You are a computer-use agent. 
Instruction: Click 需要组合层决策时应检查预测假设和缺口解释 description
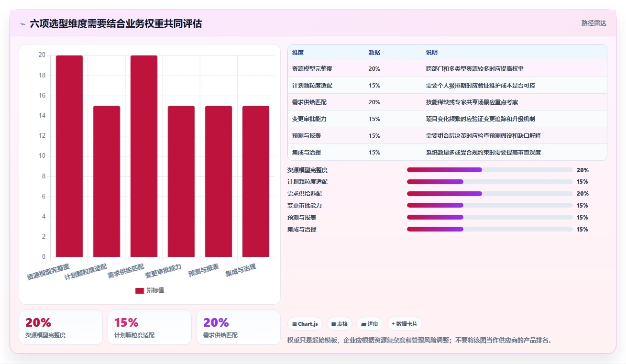(483, 136)
